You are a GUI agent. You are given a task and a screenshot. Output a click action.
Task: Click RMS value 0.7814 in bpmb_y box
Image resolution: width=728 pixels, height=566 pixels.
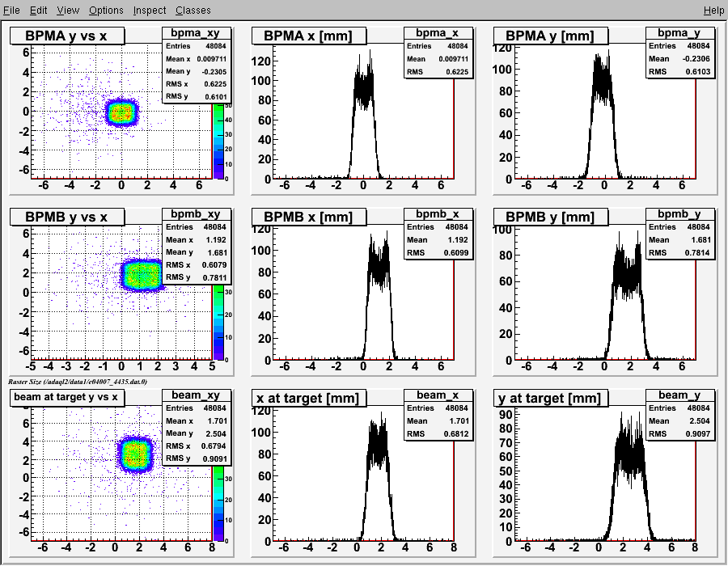(698, 253)
